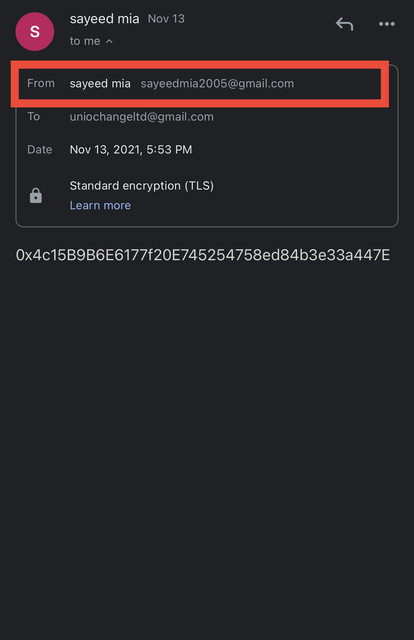Click the padlock encryption icon
Viewport: 414px width, 640px height.
(36, 196)
